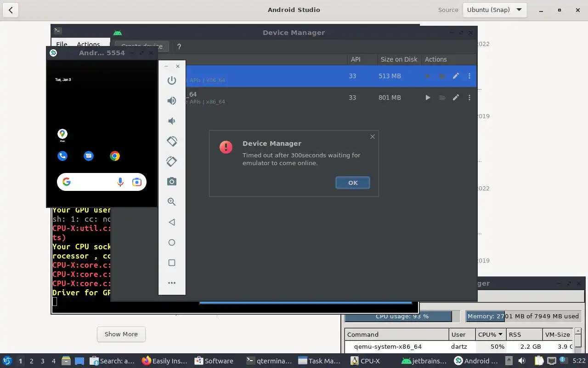This screenshot has width=588, height=368.
Task: Click the terminal icon in the qterminal title bar
Action: 57,31
